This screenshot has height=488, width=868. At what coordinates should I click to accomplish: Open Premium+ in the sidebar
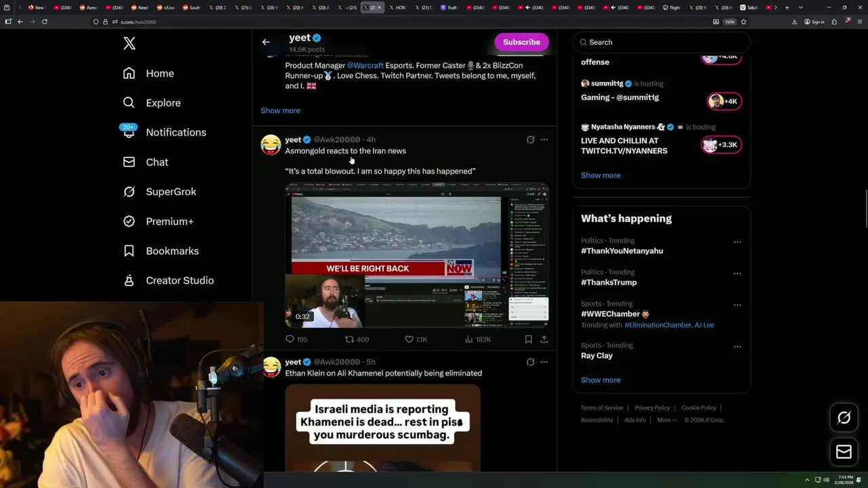pos(159,222)
